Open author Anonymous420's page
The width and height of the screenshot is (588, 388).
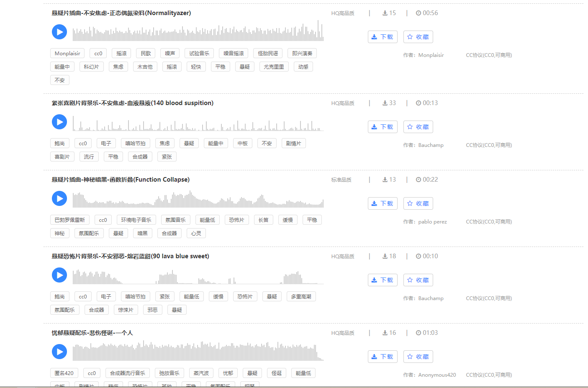click(437, 375)
